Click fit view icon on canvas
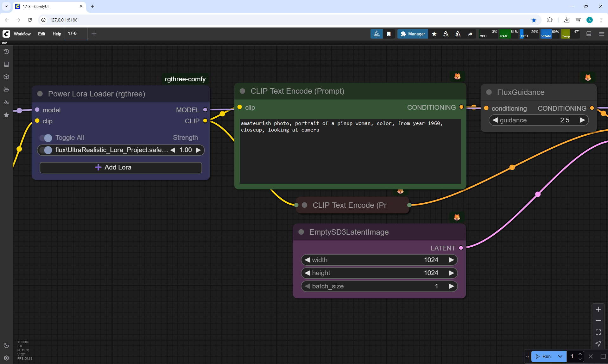This screenshot has height=364, width=608. [x=598, y=332]
